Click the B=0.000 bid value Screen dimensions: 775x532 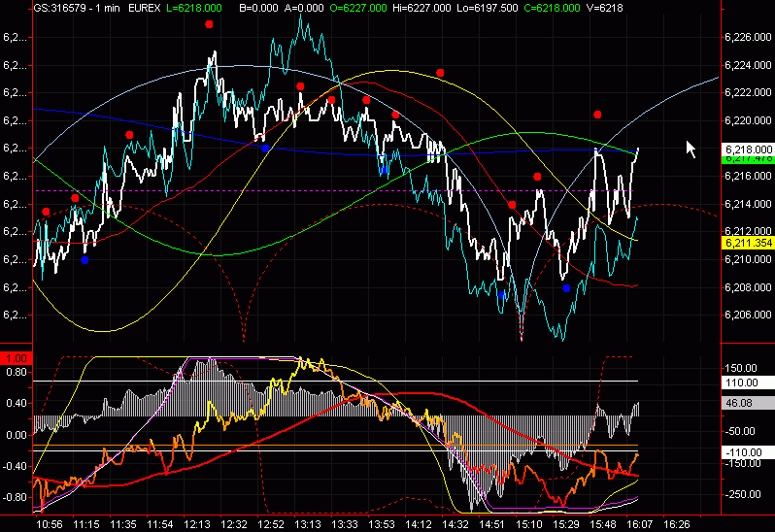[x=259, y=8]
